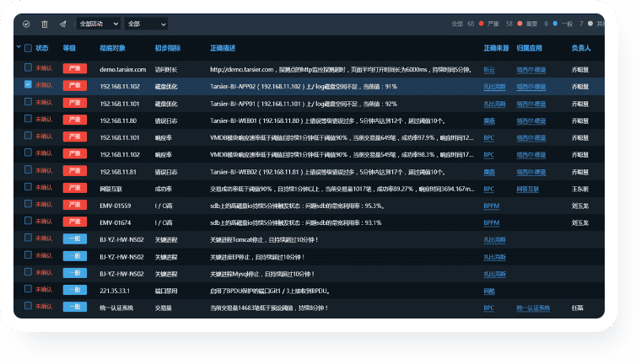Filter by 全部 68 count
641x364 pixels.
coord(463,24)
